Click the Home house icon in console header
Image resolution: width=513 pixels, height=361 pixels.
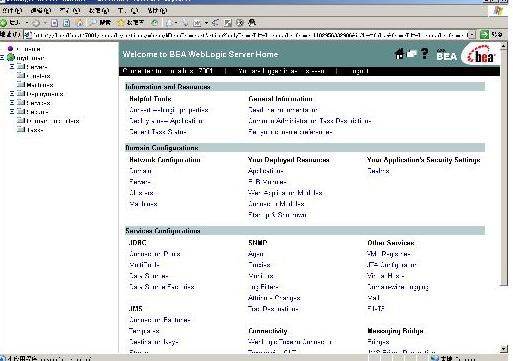tap(399, 54)
